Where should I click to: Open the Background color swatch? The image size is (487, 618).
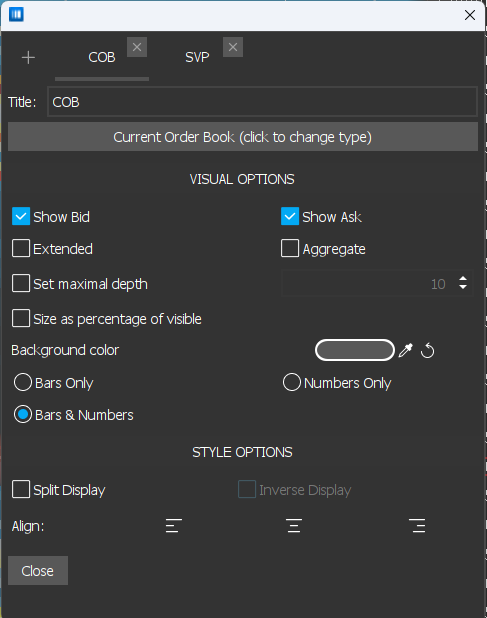(355, 350)
